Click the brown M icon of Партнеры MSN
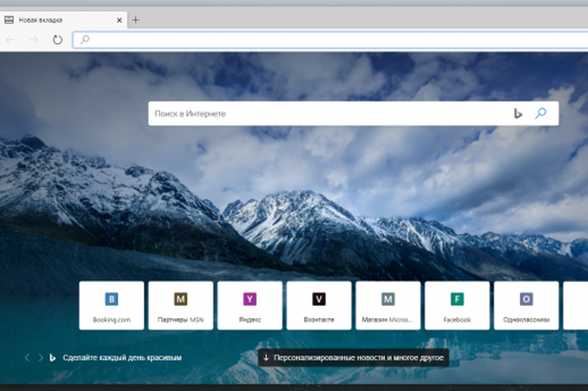588x391 pixels. [x=181, y=299]
